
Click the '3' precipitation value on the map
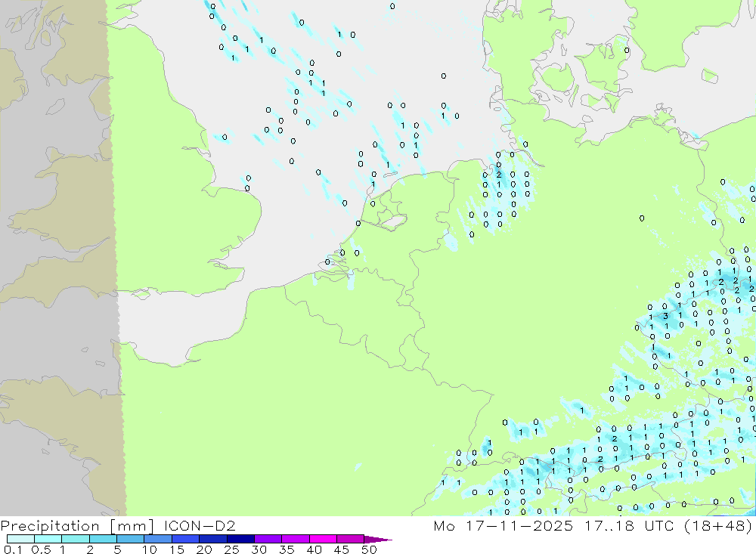click(x=665, y=316)
